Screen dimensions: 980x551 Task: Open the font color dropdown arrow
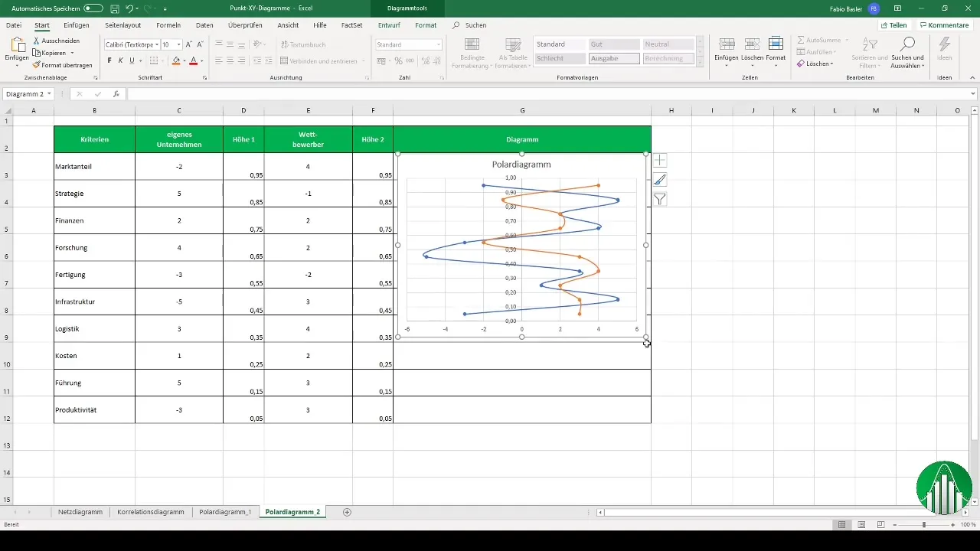click(201, 60)
